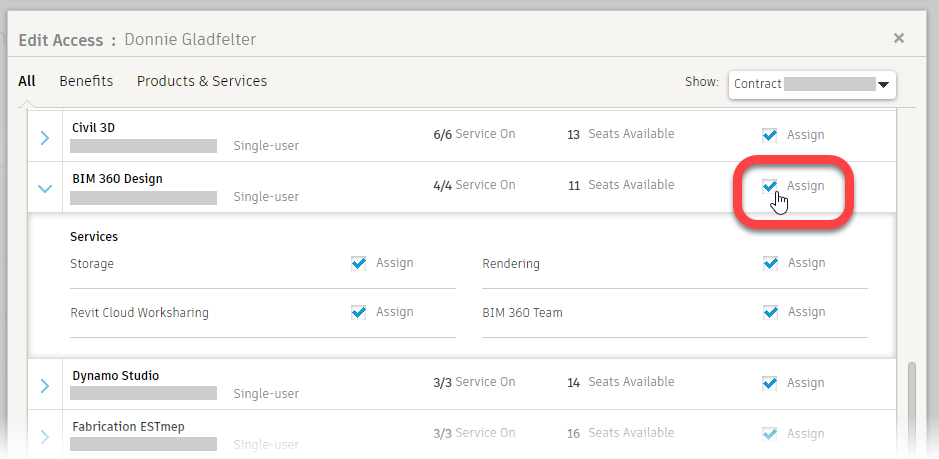The image size is (939, 459).
Task: Select the Dynamo Studio product name
Action: [x=116, y=376]
